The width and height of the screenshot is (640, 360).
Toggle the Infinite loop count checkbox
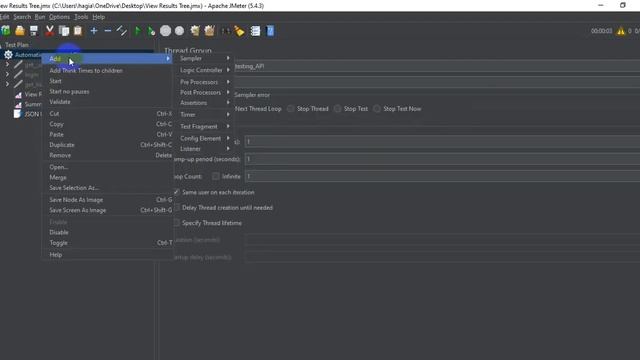click(x=216, y=176)
